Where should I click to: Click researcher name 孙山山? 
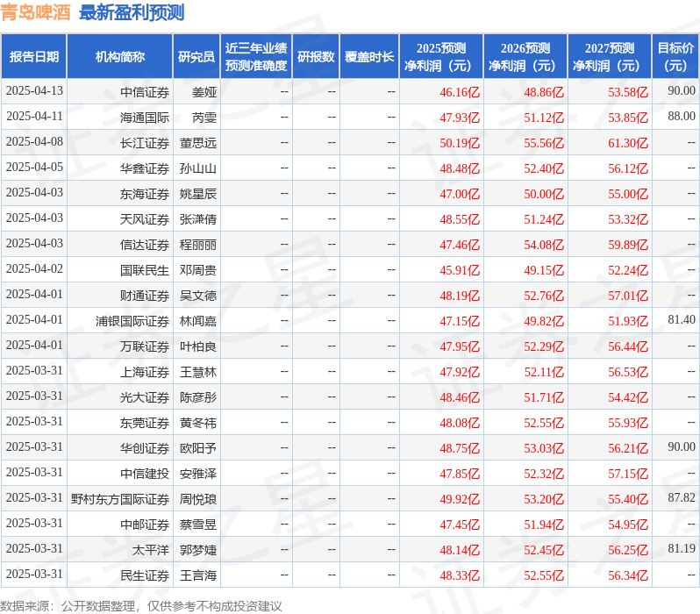(198, 168)
